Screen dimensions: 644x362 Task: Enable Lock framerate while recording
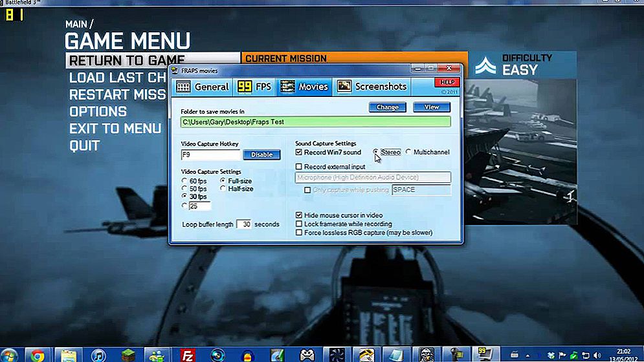pyautogui.click(x=299, y=224)
